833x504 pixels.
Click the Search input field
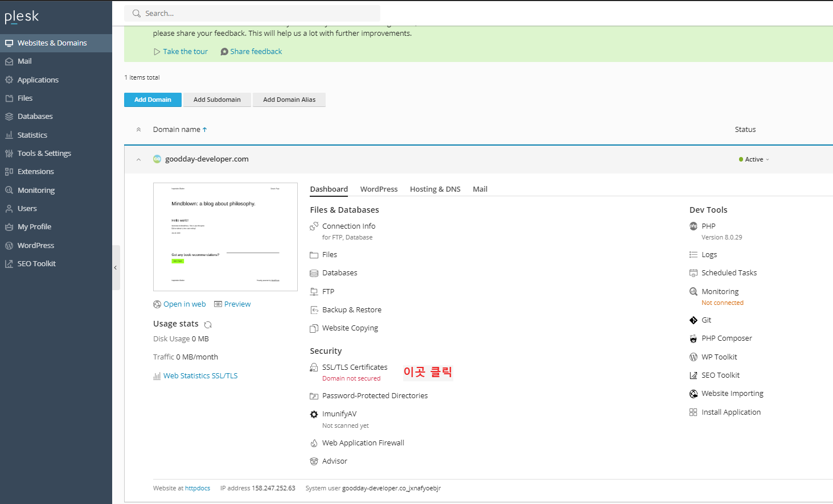coord(252,13)
